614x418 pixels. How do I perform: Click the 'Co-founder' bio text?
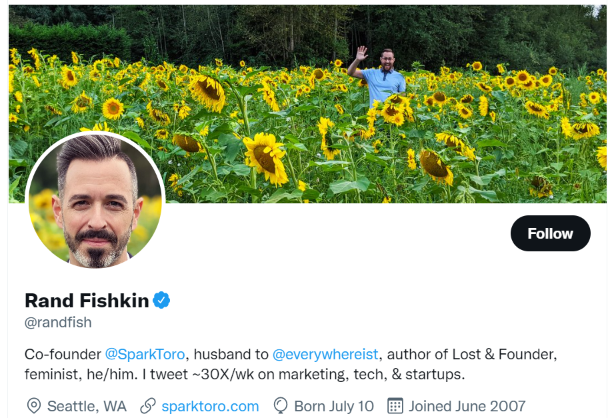[62, 354]
